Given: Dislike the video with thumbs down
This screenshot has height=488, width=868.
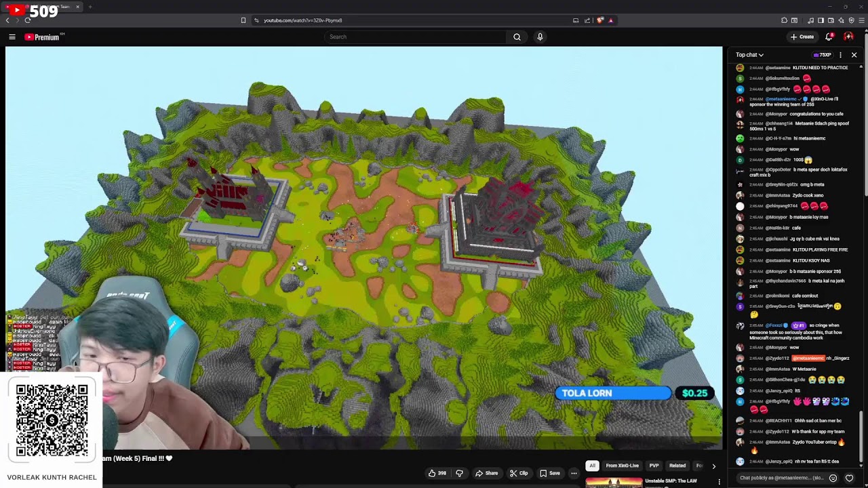Looking at the screenshot, I should pyautogui.click(x=459, y=473).
